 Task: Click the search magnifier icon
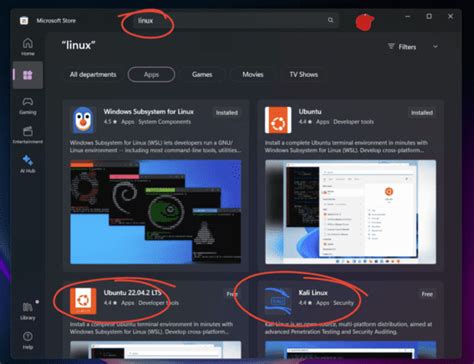[x=330, y=20]
